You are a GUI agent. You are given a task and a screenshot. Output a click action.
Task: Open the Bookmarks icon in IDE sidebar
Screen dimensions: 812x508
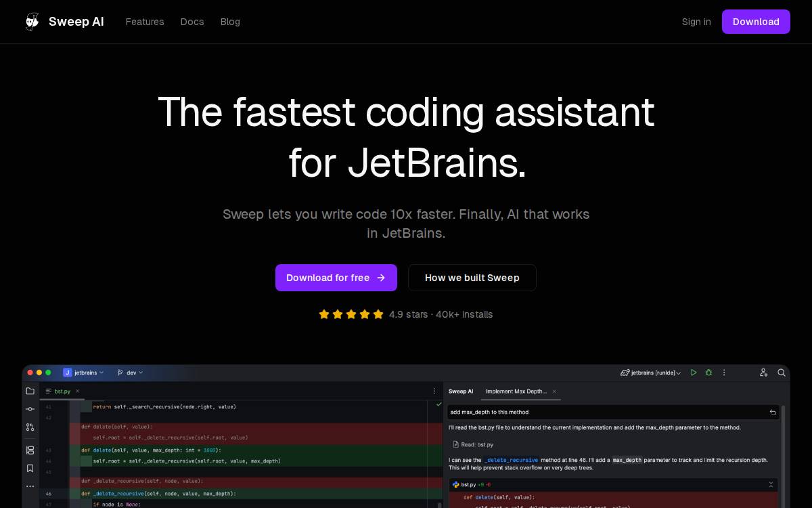(30, 468)
